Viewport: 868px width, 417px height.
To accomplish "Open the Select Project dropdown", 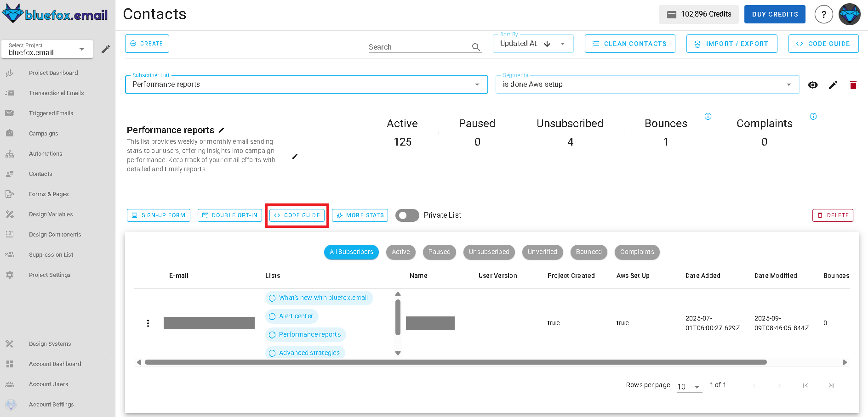I will pos(47,49).
